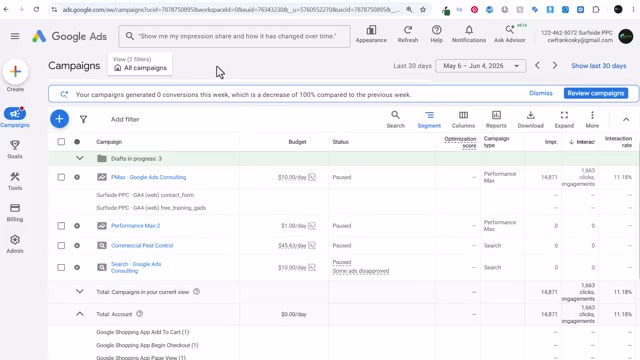The height and width of the screenshot is (360, 640).
Task: Open PMax - Google Ads Consulting campaign
Action: (149, 177)
